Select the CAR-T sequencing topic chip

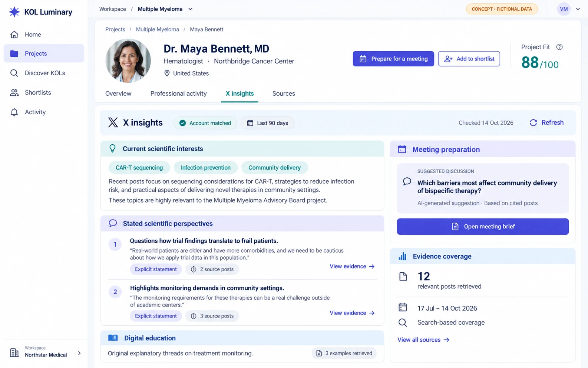click(139, 168)
